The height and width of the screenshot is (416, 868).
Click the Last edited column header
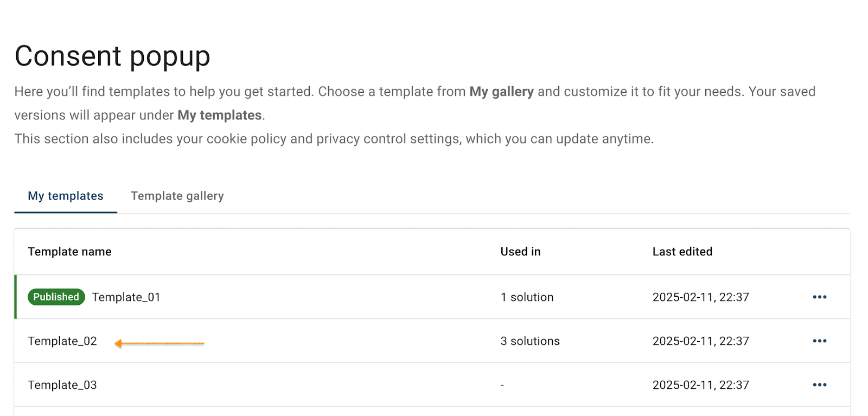click(x=682, y=251)
